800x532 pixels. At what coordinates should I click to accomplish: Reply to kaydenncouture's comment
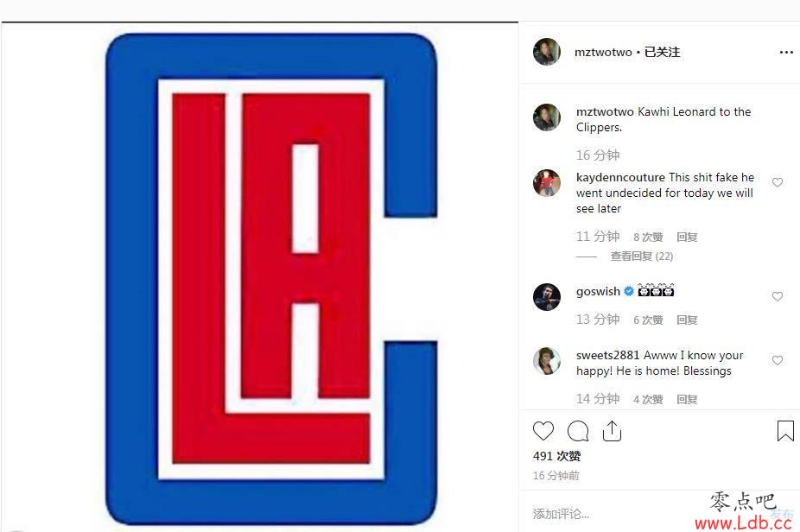pos(687,237)
